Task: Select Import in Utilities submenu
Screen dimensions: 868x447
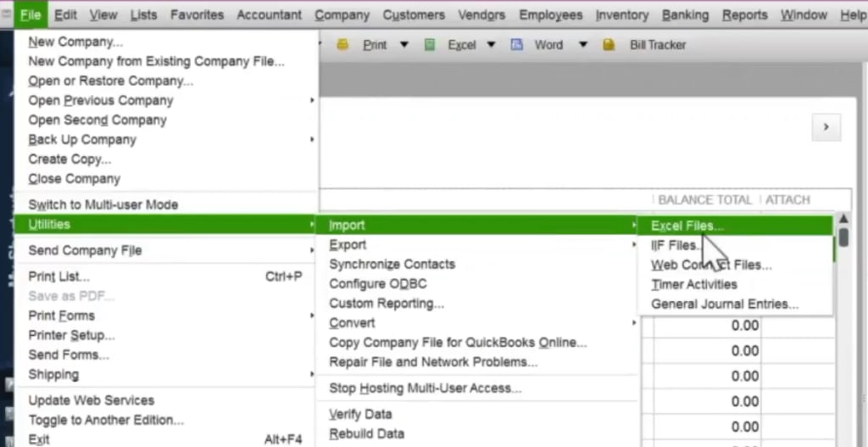Action: pos(476,225)
